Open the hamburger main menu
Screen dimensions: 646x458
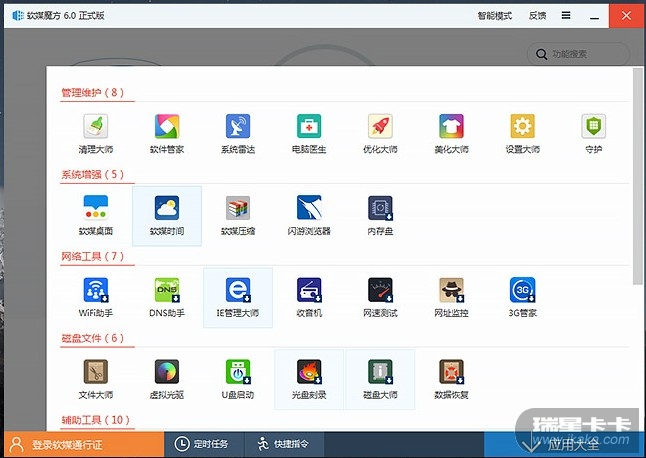tap(566, 16)
